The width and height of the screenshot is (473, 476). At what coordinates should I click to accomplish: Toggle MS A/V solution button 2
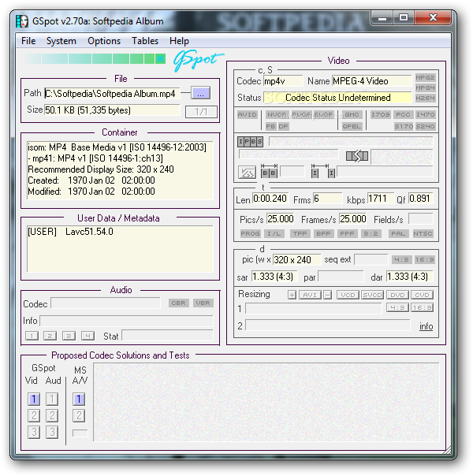click(x=79, y=415)
